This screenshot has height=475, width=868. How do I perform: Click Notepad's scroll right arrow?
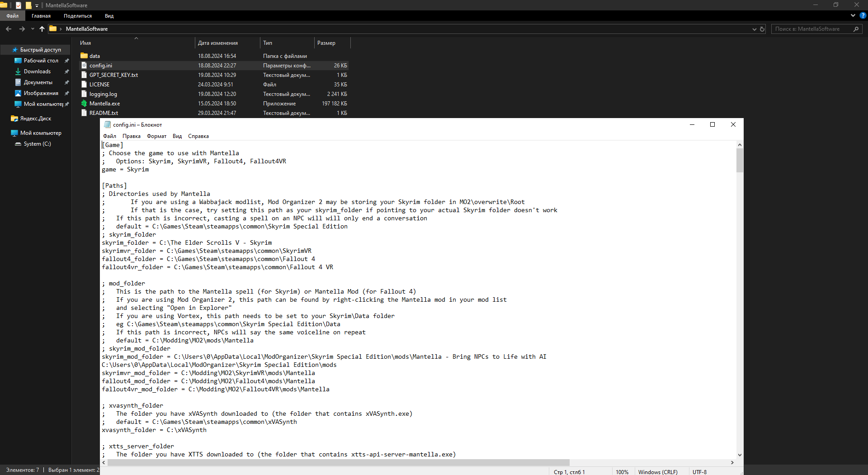732,463
